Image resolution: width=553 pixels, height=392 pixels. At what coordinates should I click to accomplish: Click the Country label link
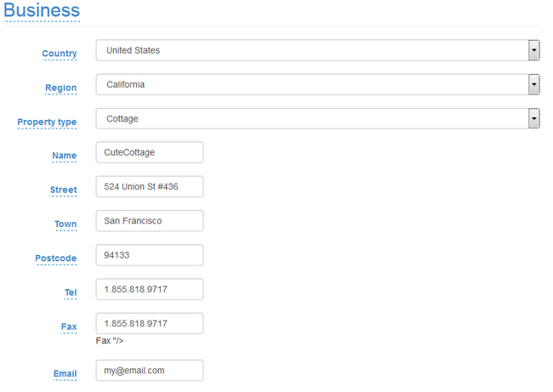(60, 54)
